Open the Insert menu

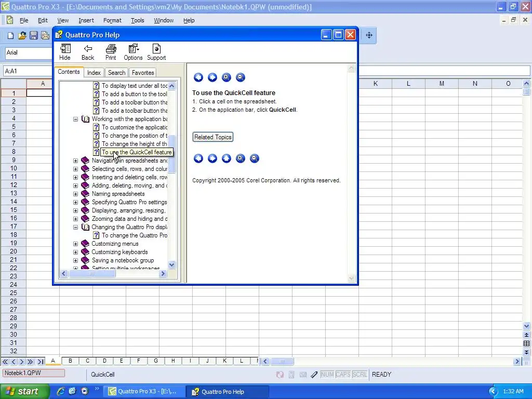86,20
